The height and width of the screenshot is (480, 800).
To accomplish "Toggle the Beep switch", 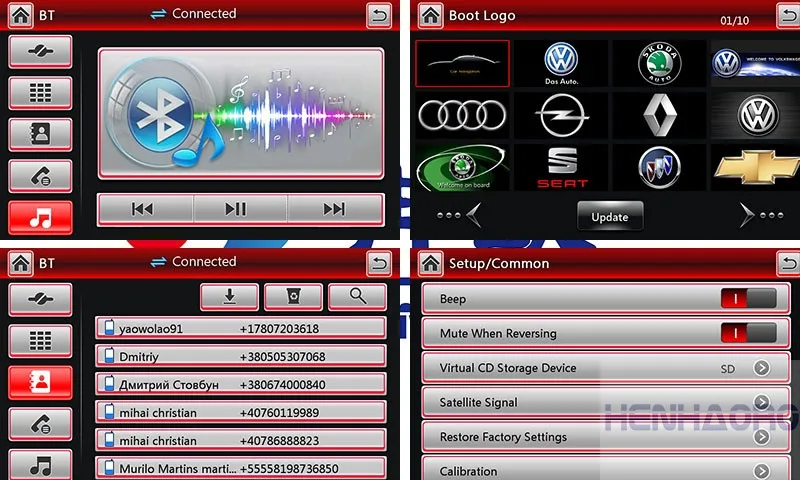I will coord(748,298).
